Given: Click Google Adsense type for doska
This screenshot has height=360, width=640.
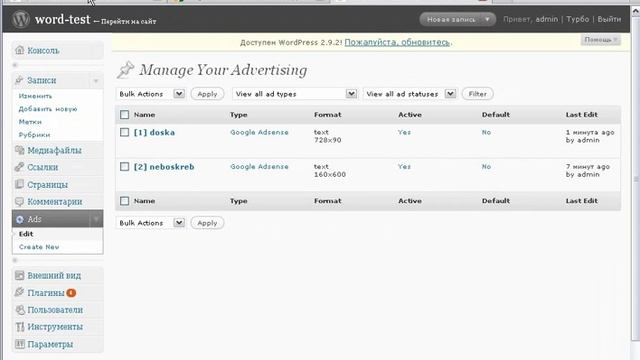Looking at the screenshot, I should pyautogui.click(x=259, y=132).
